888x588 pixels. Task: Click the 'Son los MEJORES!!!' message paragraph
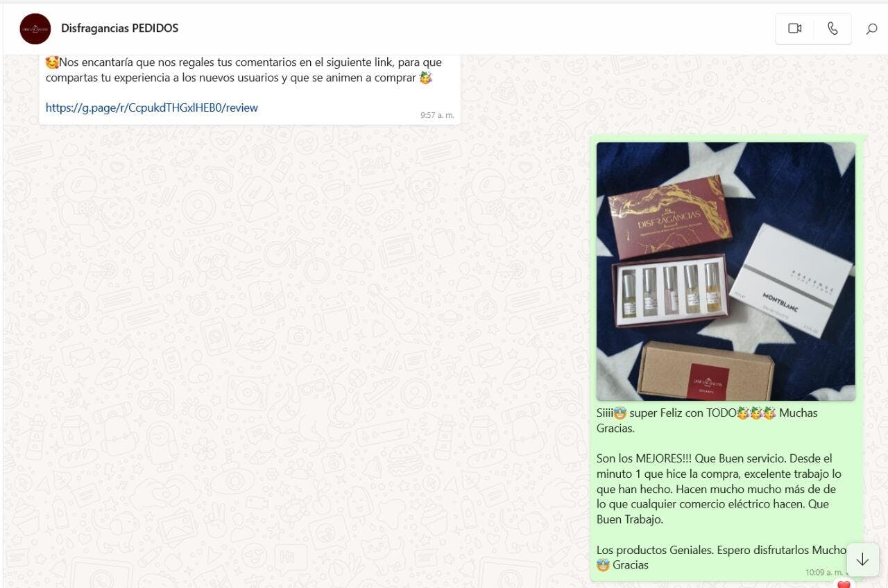click(719, 489)
